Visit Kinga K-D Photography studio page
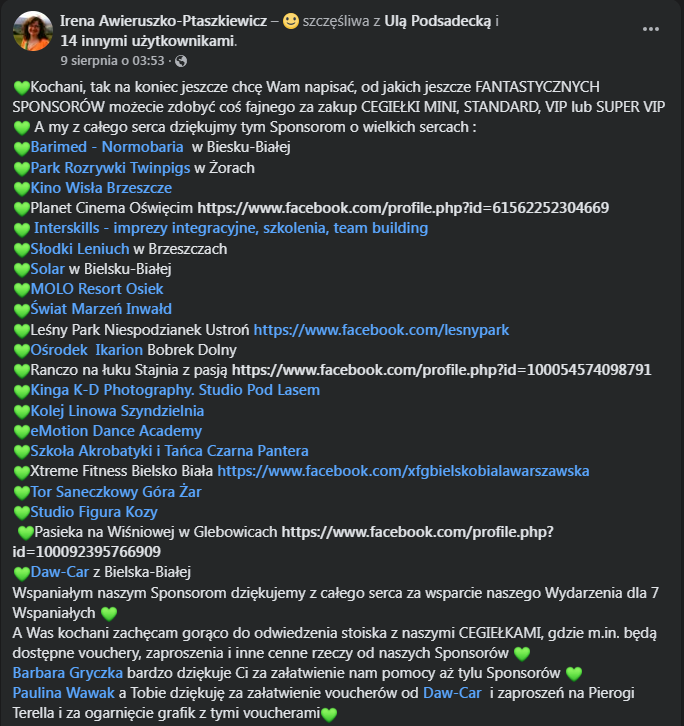684x726 pixels. pyautogui.click(x=175, y=390)
